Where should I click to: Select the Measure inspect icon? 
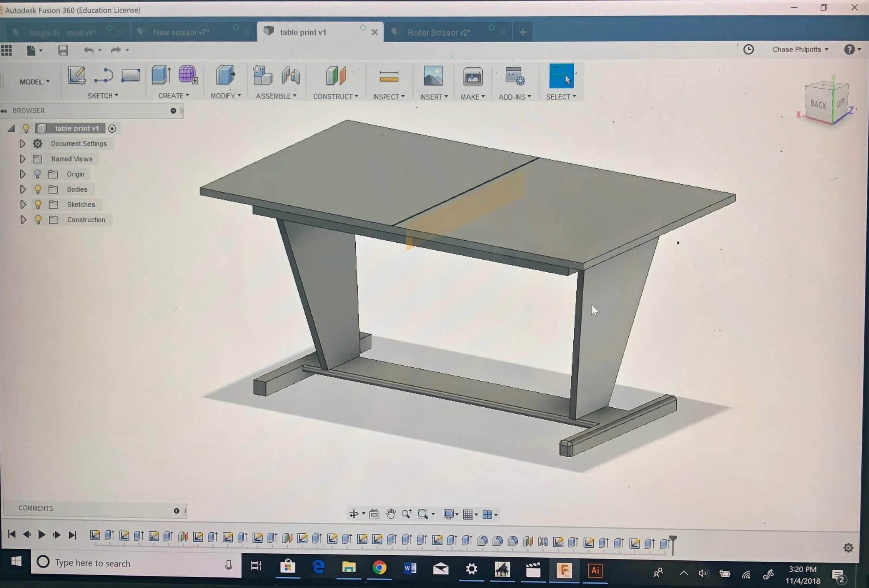pos(389,77)
